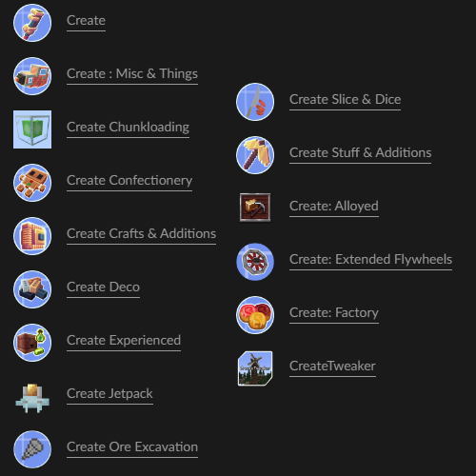Open the Create: Factory link
This screenshot has width=476, height=476.
coord(334,313)
